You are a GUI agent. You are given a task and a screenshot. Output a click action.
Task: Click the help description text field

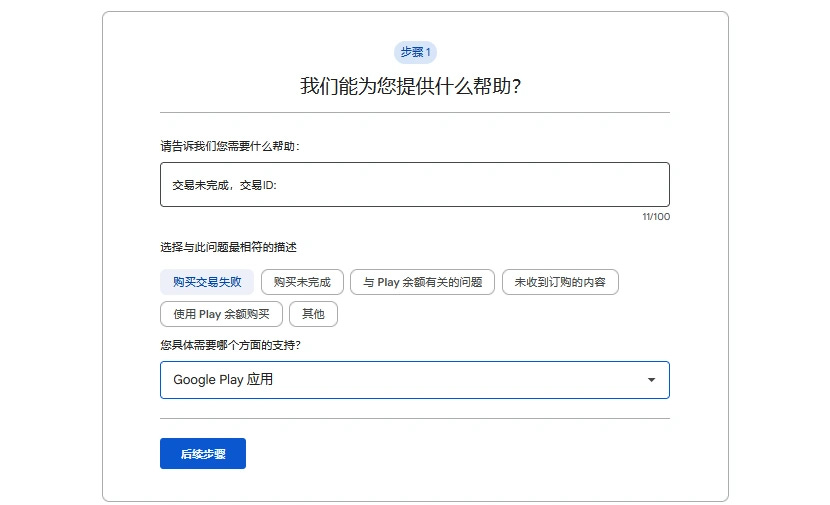414,184
